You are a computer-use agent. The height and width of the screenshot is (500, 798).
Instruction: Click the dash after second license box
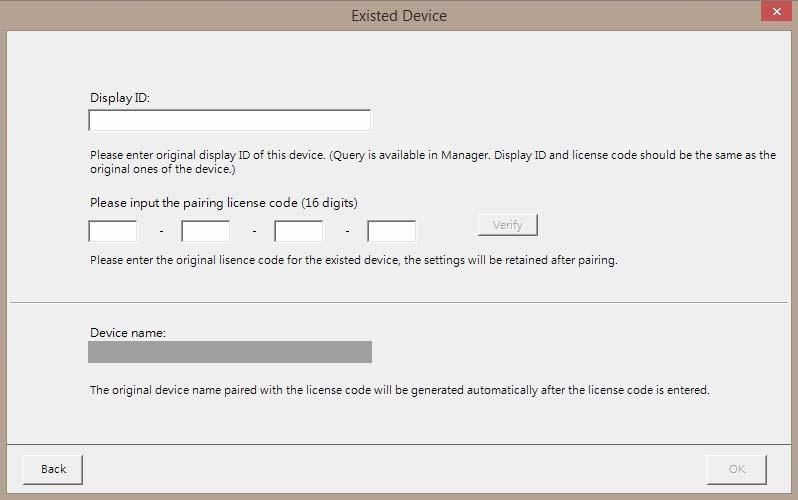[x=254, y=232]
